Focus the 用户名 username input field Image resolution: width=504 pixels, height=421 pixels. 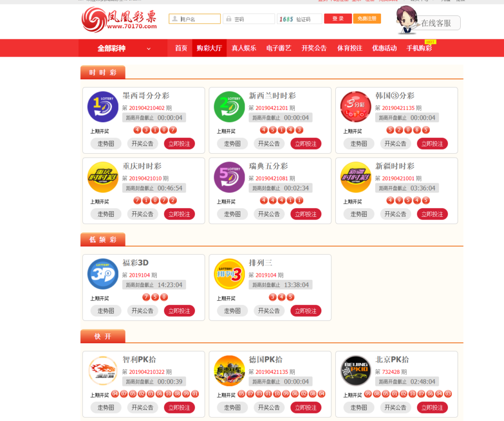point(199,19)
